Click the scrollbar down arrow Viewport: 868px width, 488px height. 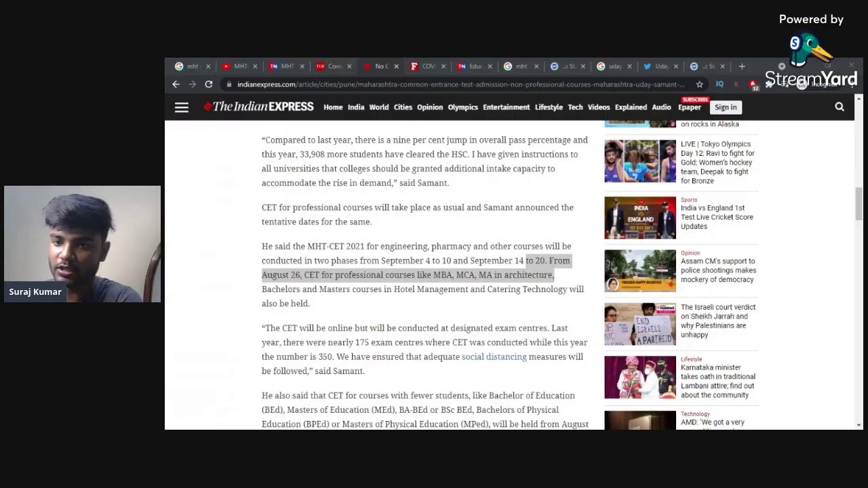pyautogui.click(x=859, y=425)
